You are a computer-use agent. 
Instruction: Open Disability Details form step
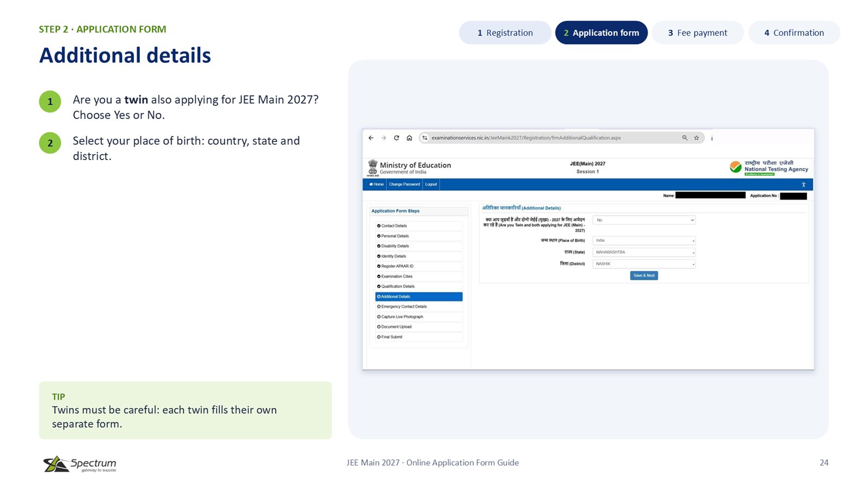[x=419, y=246]
